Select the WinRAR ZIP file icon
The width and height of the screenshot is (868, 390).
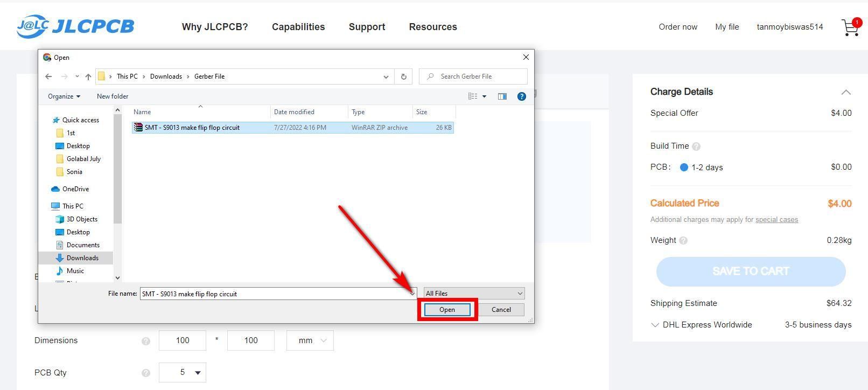click(x=138, y=128)
